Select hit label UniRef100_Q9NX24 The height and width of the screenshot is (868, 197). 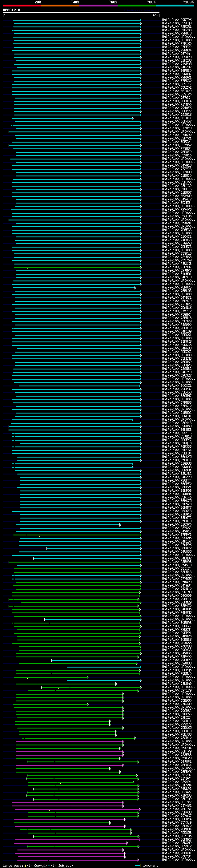click(x=177, y=718)
